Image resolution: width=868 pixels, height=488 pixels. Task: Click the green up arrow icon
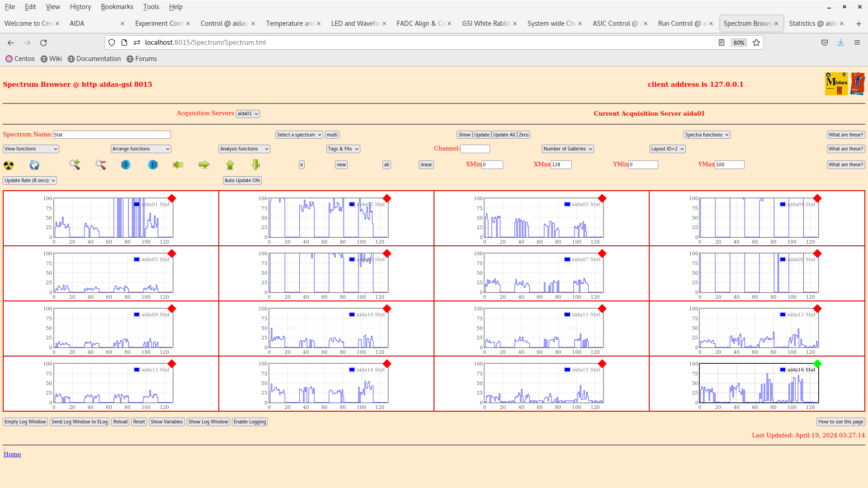230,165
